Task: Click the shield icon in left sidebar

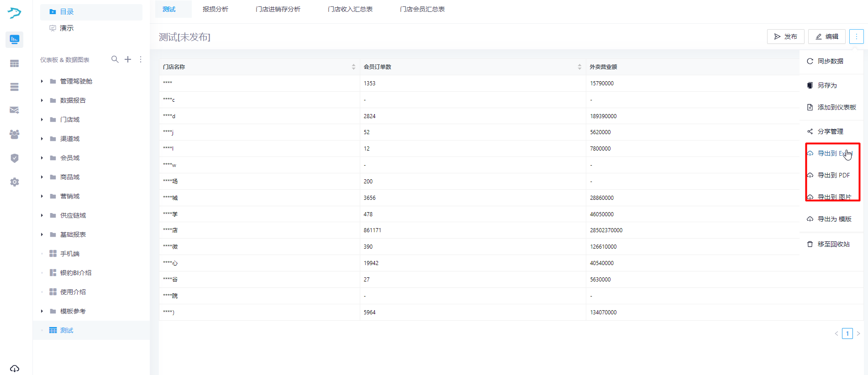Action: (15, 158)
